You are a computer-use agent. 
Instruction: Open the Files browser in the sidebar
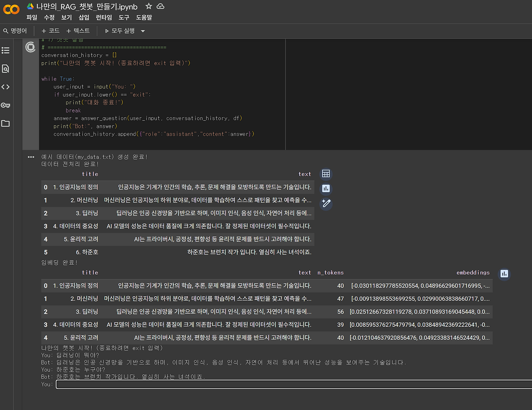click(x=5, y=123)
